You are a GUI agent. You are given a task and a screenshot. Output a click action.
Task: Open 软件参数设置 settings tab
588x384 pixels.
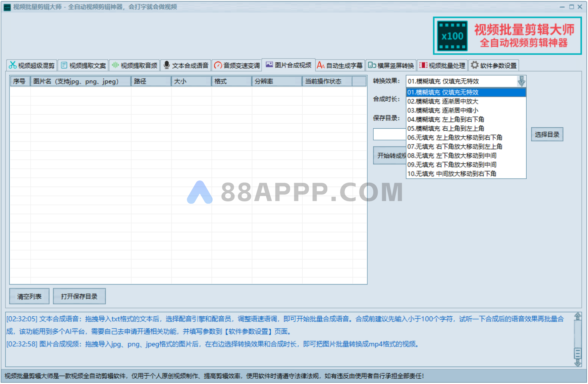pyautogui.click(x=494, y=65)
